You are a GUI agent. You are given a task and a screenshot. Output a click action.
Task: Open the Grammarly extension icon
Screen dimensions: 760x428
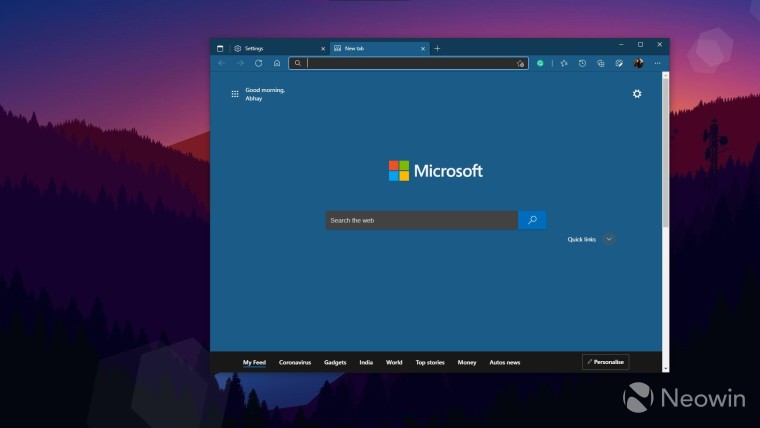(x=540, y=63)
